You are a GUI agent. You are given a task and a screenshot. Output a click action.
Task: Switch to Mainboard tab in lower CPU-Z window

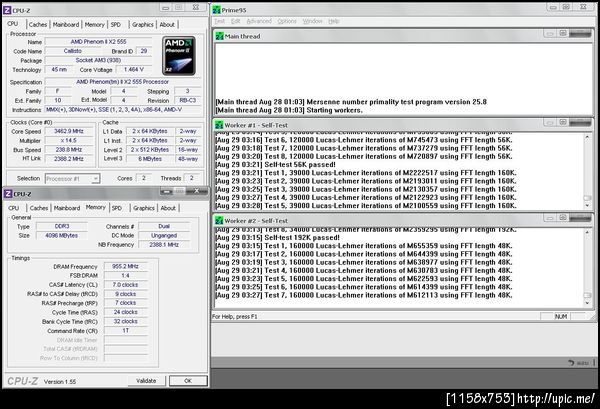[x=67, y=208]
